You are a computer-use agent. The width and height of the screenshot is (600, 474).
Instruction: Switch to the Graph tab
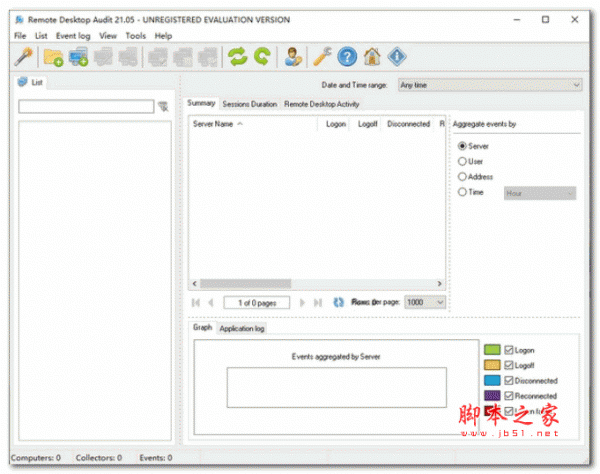(x=202, y=327)
